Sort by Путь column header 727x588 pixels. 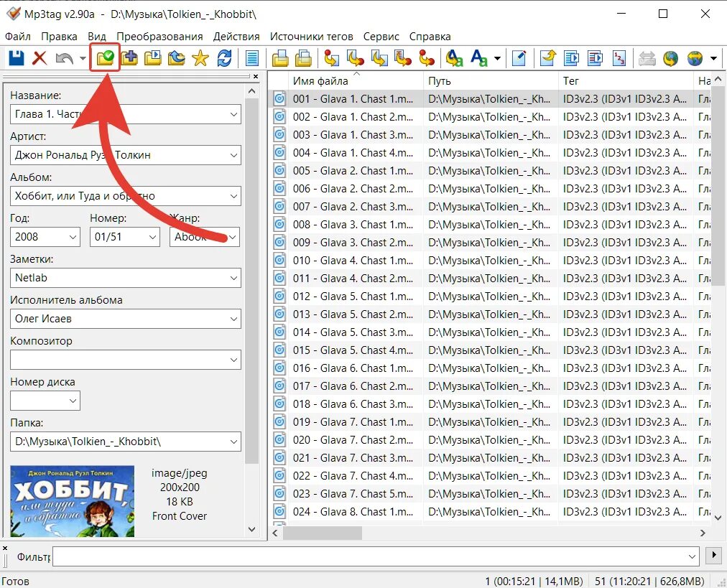pos(491,80)
